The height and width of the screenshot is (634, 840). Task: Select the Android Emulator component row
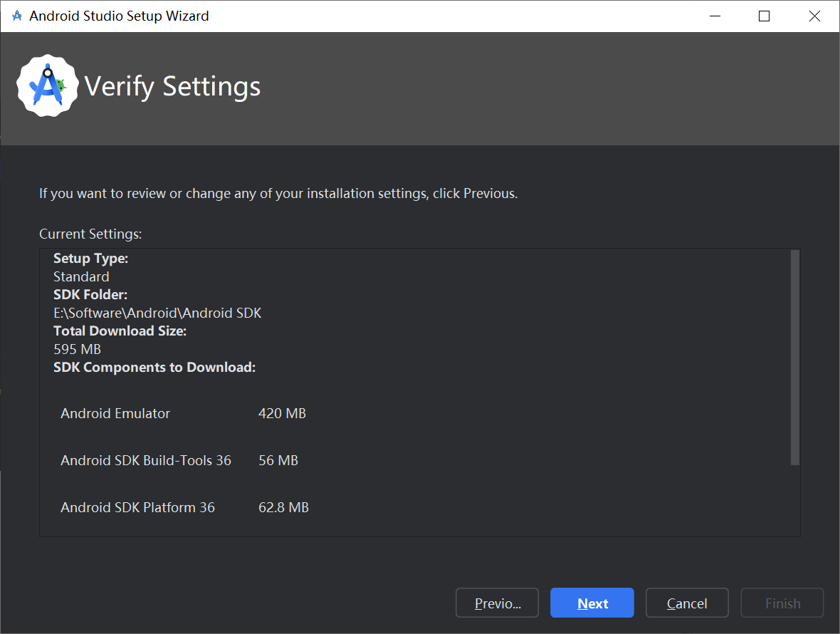(x=115, y=413)
